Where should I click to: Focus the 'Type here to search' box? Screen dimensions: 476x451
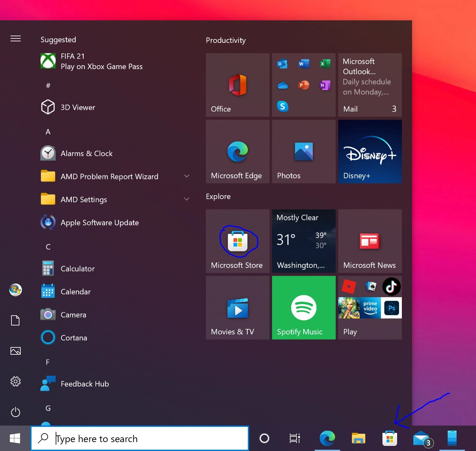(140, 438)
